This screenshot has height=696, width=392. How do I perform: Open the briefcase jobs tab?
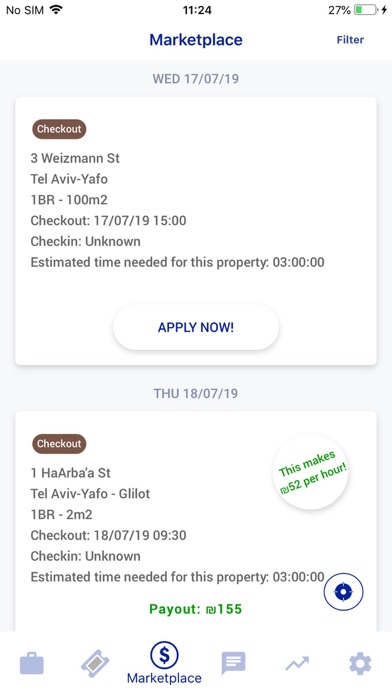[32, 664]
